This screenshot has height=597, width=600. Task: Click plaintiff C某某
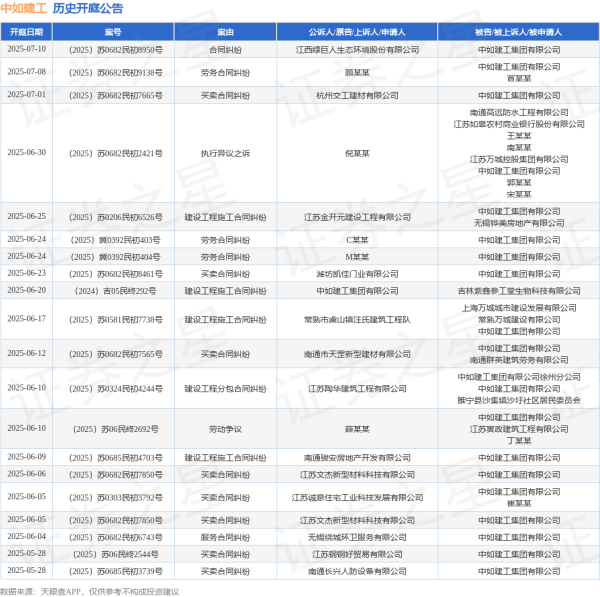(357, 240)
